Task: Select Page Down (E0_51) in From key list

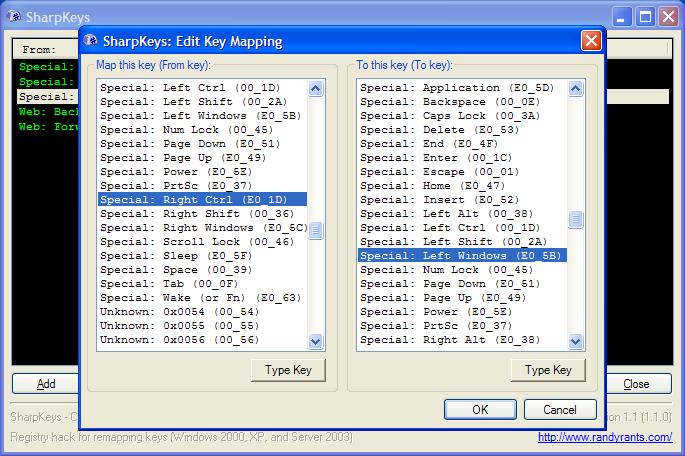Action: point(202,144)
